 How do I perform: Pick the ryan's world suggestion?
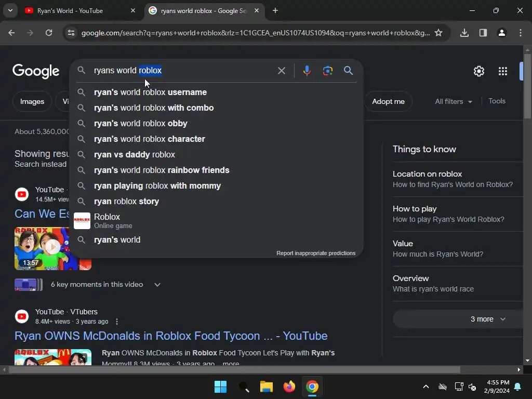pyautogui.click(x=217, y=240)
